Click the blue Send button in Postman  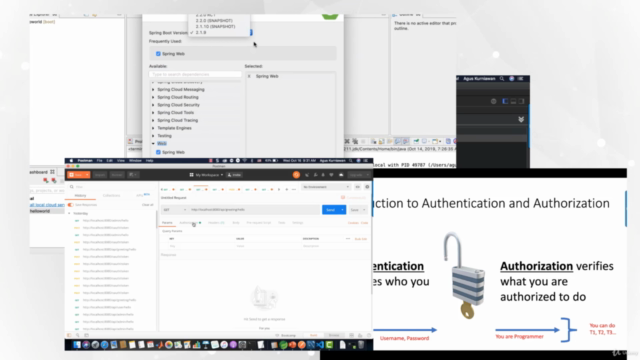[x=331, y=210]
